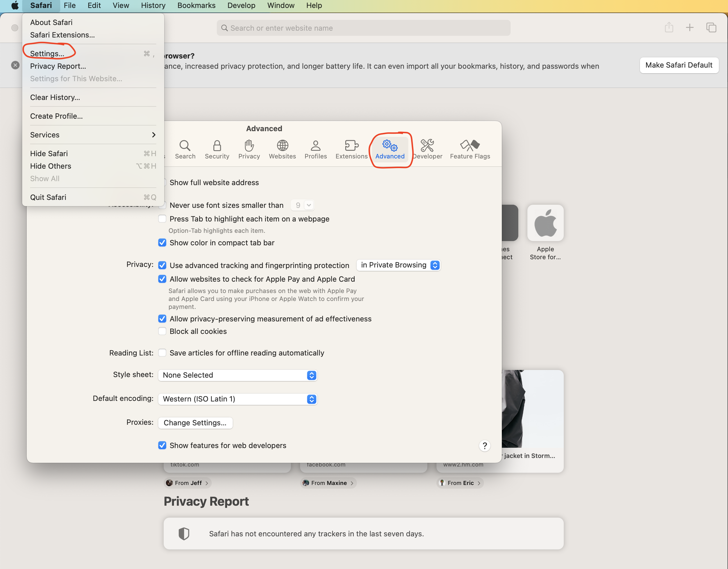Click Change Settings button for Proxies
This screenshot has width=728, height=569.
195,422
